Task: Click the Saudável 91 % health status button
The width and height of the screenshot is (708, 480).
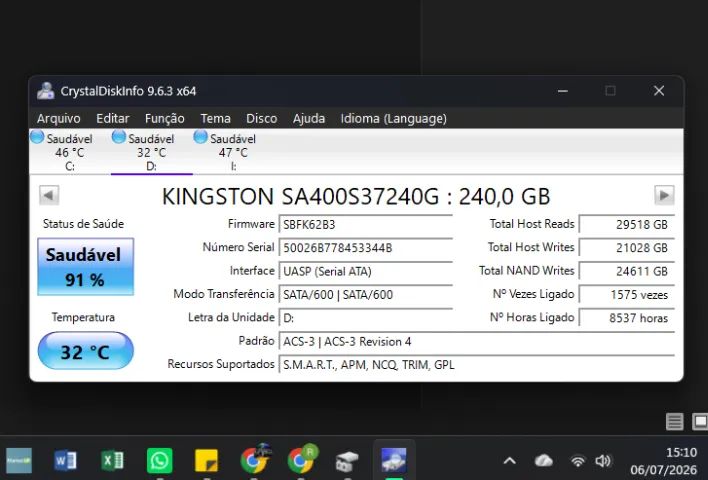Action: [x=85, y=267]
